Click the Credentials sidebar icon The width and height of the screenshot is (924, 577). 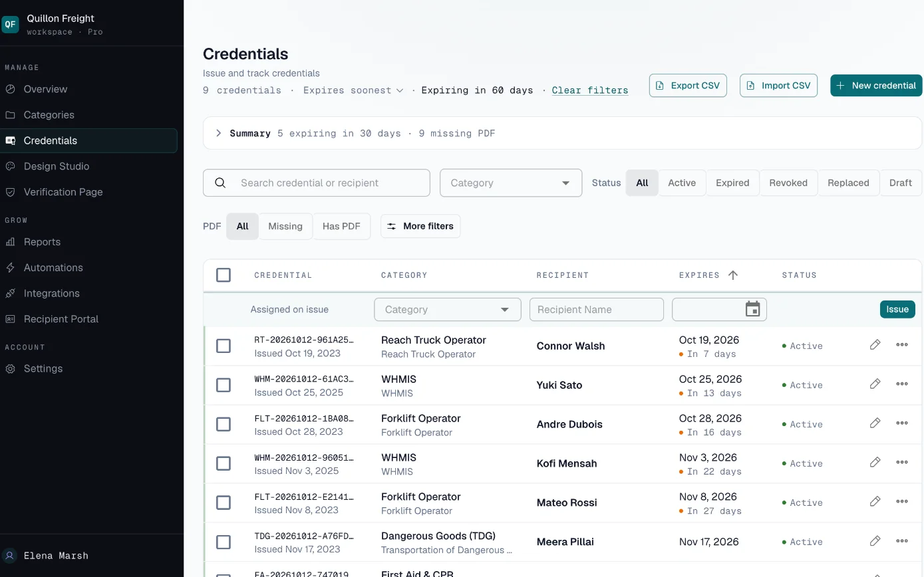pyautogui.click(x=10, y=141)
